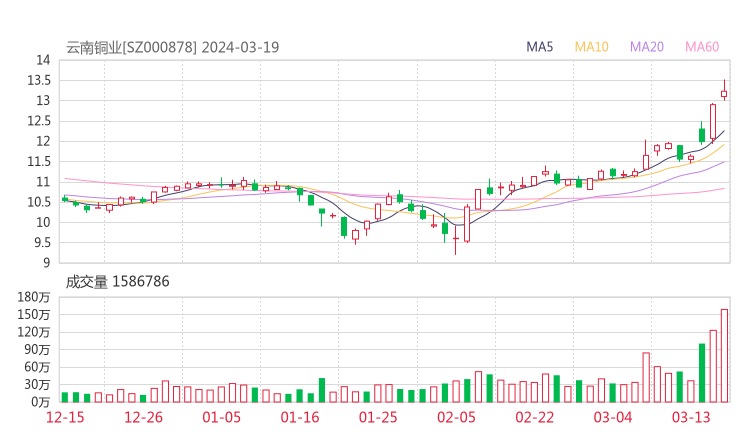Click the 90万 volume axis label
740x440 pixels.
pos(37,349)
